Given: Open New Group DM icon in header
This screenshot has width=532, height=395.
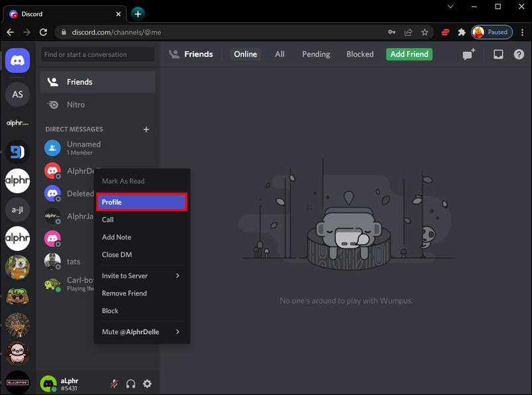Looking at the screenshot, I should (x=469, y=54).
